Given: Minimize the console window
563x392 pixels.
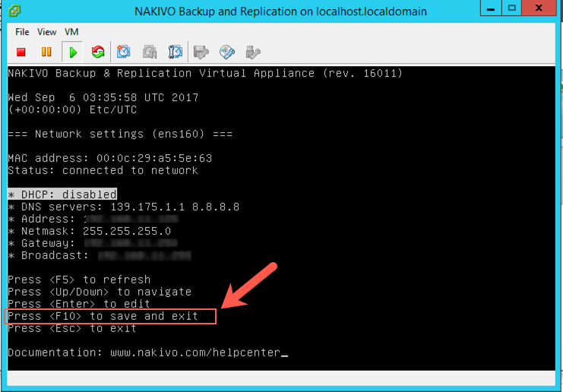Looking at the screenshot, I should pos(491,8).
